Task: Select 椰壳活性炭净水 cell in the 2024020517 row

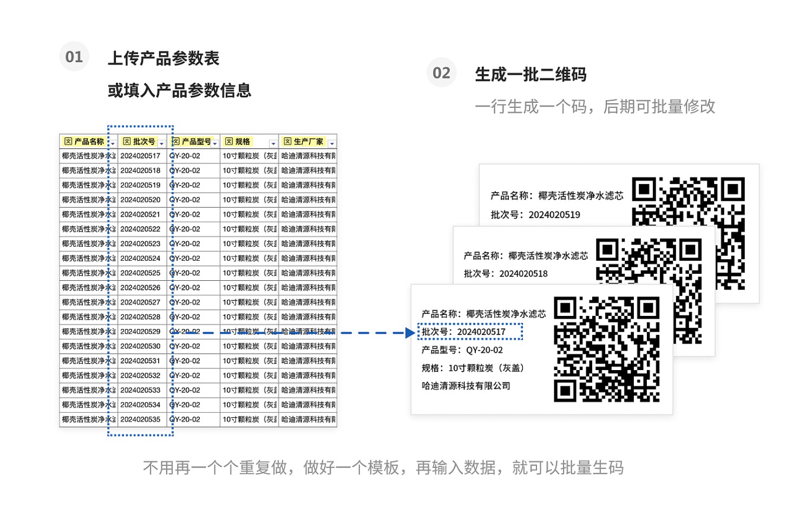Action: [x=89, y=156]
